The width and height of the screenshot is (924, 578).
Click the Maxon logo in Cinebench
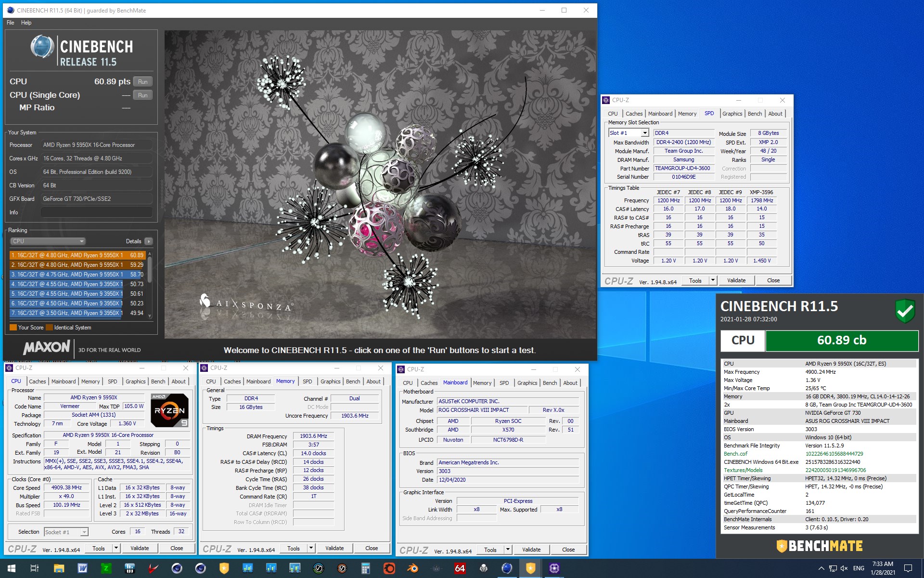[x=47, y=347]
